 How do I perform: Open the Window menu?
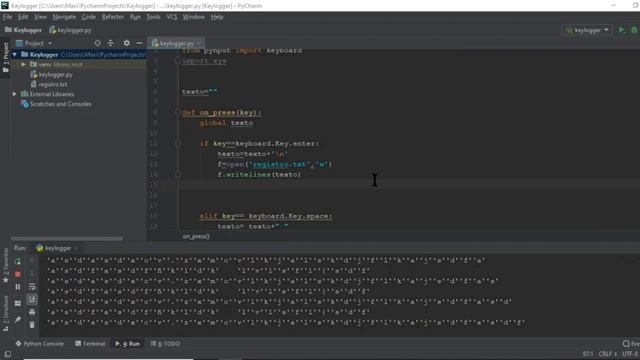pos(193,17)
